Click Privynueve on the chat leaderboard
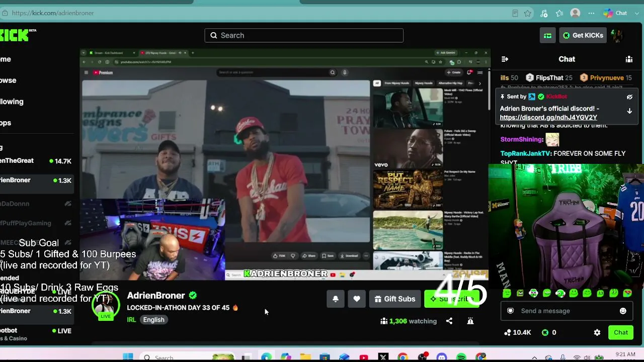Screen dimensions: 644x362 coord(606,78)
